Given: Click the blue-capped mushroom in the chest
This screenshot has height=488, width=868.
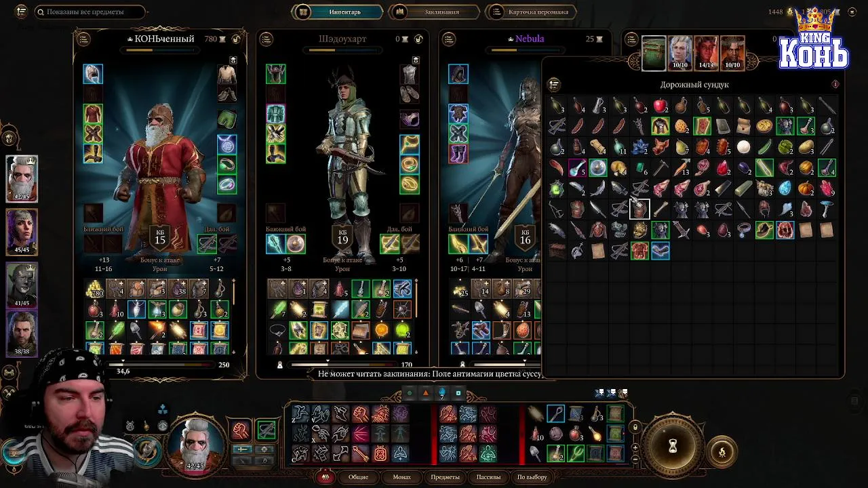Looking at the screenshot, I should (826, 209).
